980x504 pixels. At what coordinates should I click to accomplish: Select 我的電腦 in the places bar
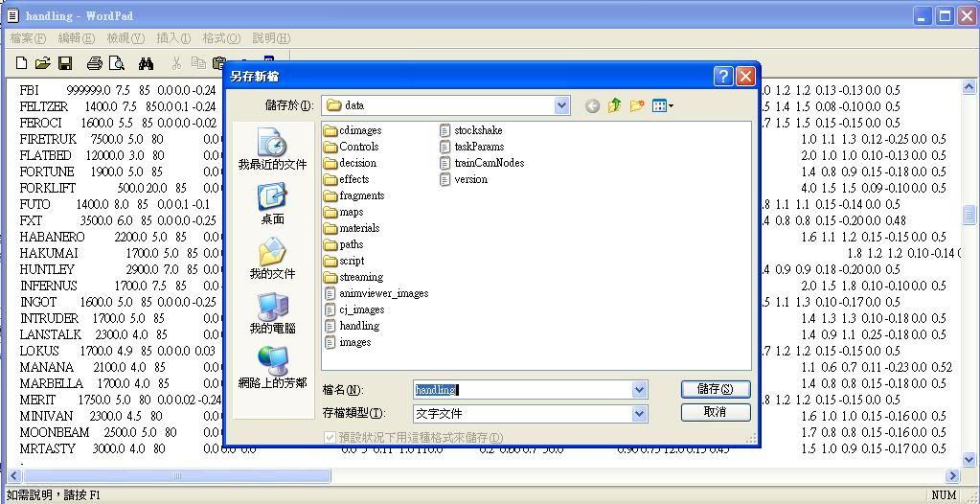pos(272,313)
